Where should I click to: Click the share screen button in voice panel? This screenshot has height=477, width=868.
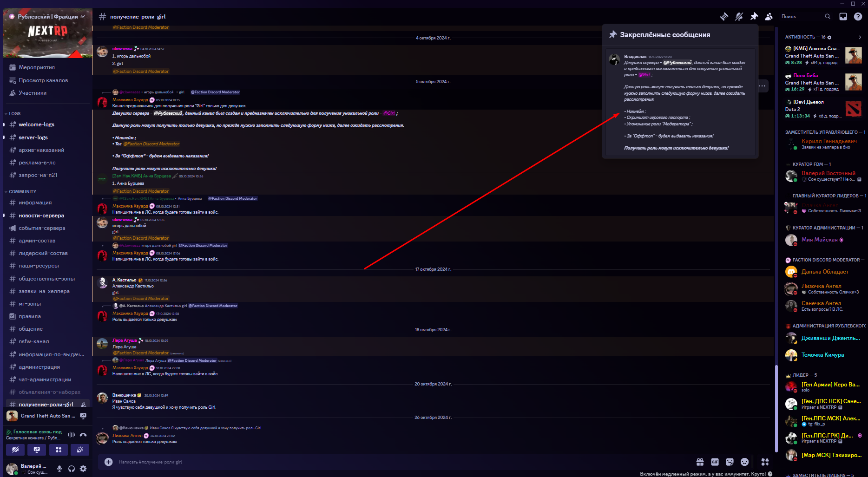[37, 450]
